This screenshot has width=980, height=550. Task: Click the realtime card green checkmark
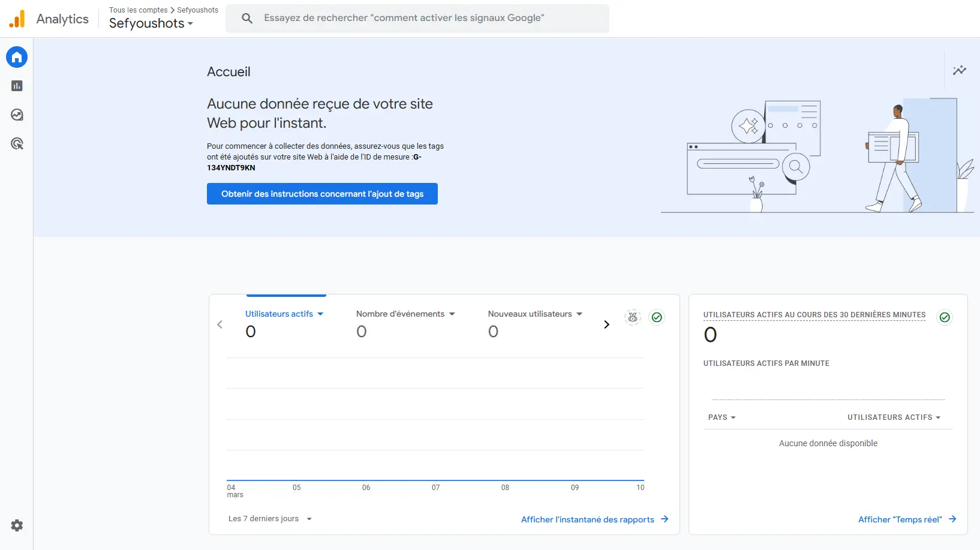pos(945,317)
